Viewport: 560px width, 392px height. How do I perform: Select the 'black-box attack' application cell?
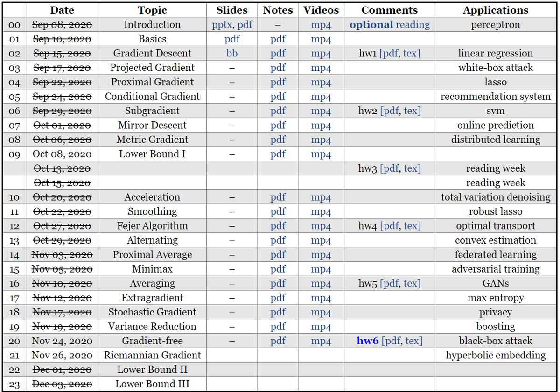tap(496, 341)
